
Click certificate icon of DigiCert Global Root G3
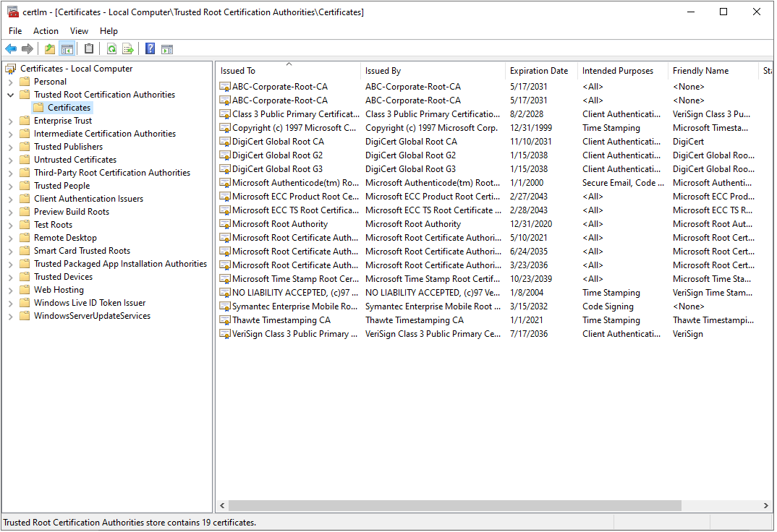[x=225, y=169]
